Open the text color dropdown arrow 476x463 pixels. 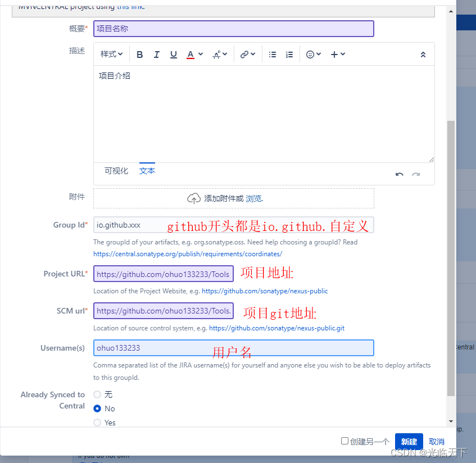(x=201, y=54)
